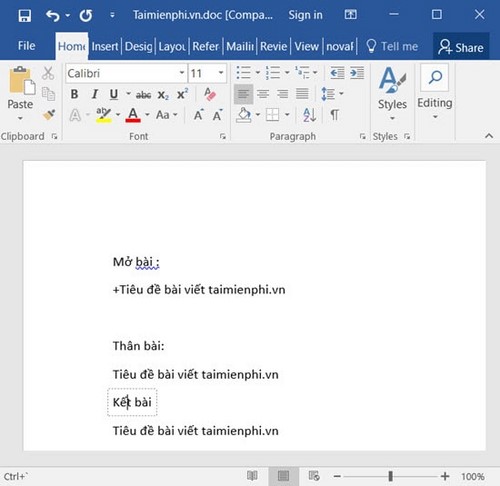500x486 pixels.
Task: Open the View tab
Action: point(306,46)
